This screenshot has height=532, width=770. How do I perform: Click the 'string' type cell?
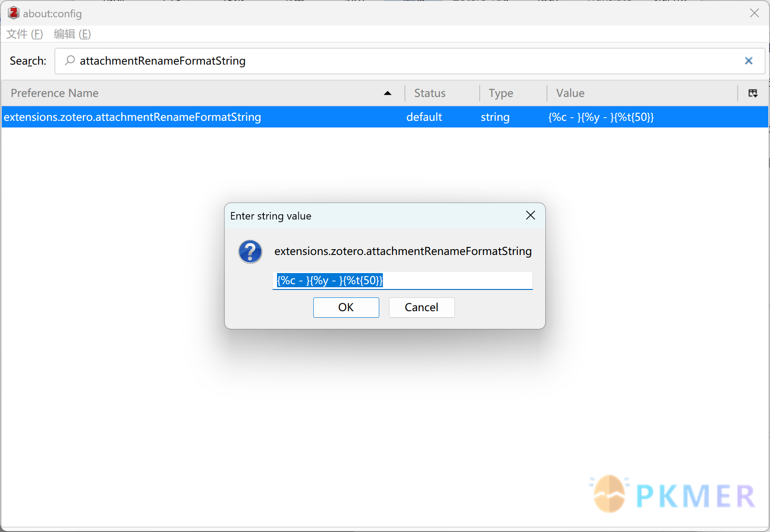[495, 117]
